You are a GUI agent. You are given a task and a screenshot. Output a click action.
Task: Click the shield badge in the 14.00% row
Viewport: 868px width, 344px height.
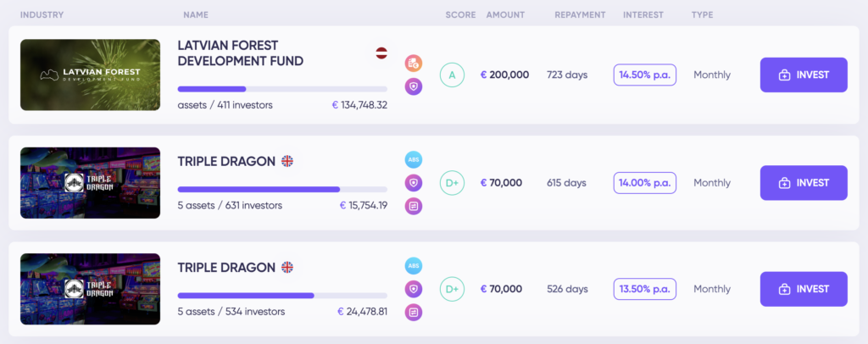click(414, 183)
